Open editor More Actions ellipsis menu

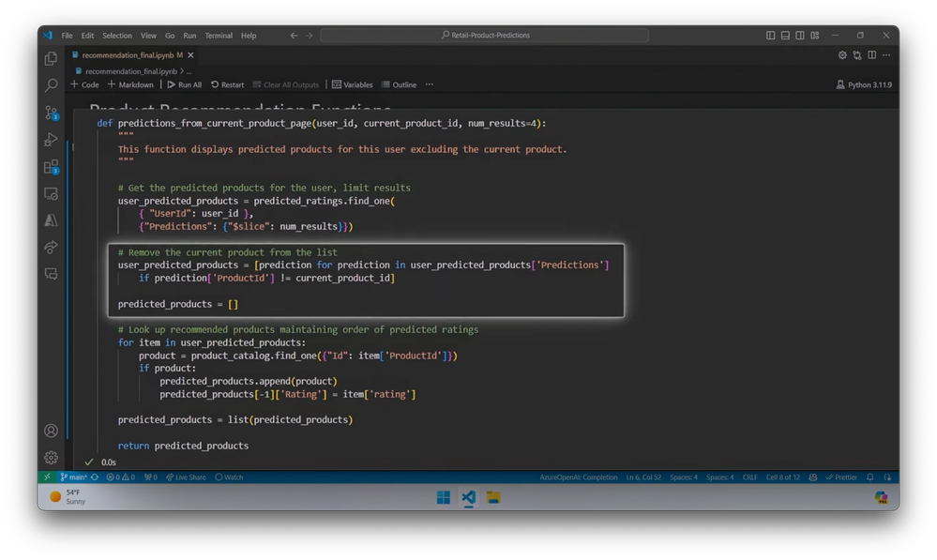[886, 55]
